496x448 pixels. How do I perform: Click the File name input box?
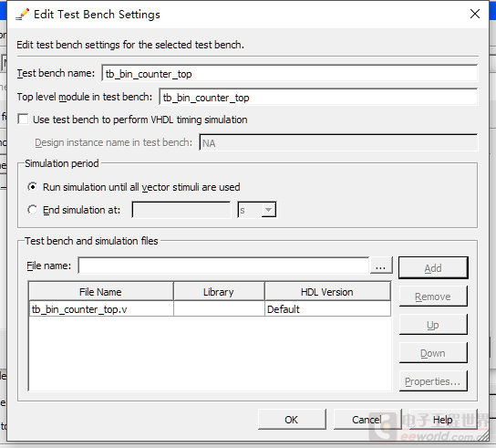point(223,266)
